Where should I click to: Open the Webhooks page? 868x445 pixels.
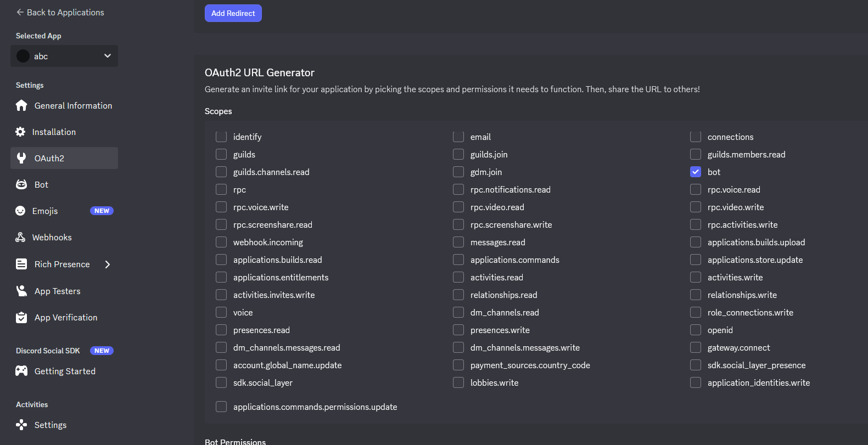64,237
